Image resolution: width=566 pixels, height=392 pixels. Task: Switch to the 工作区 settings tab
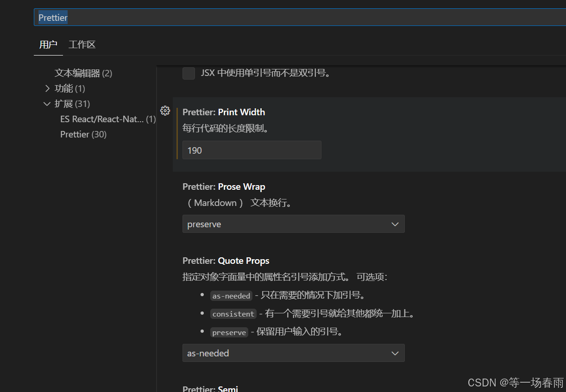coord(82,45)
